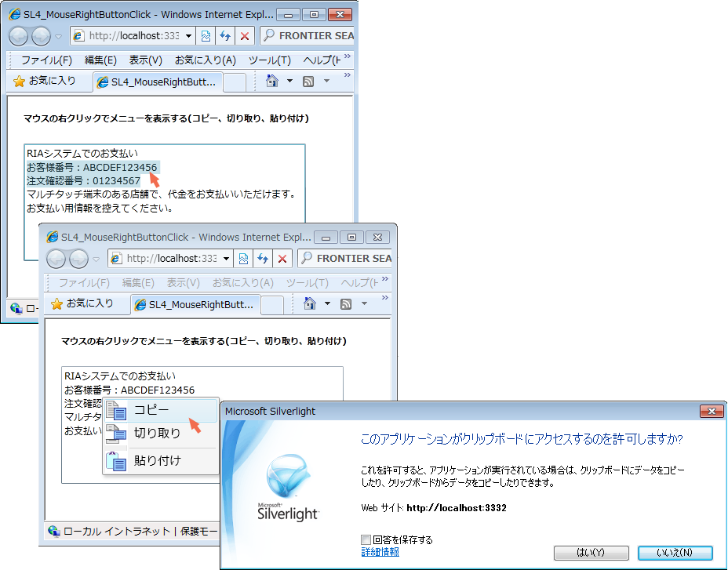
Task: Open feed dropdown arrow in top window
Action: pos(326,81)
